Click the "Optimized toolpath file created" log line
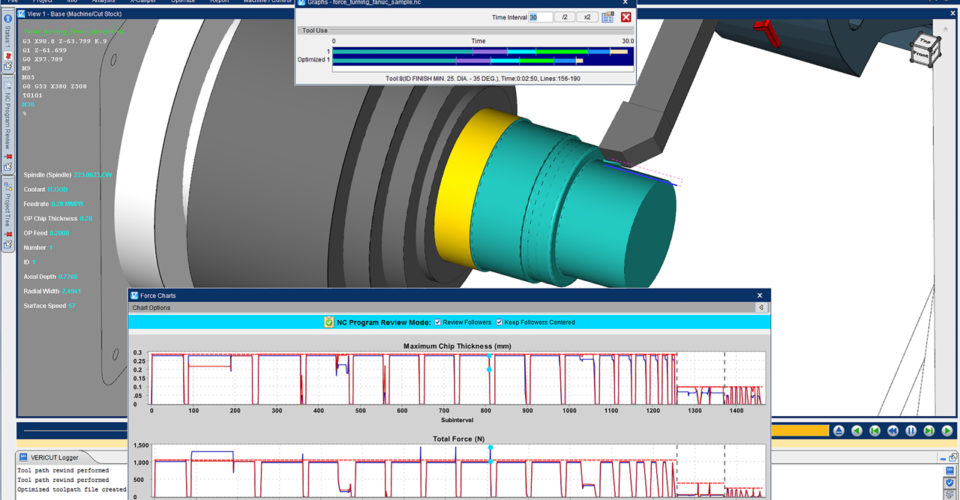The image size is (960, 500). click(x=72, y=490)
